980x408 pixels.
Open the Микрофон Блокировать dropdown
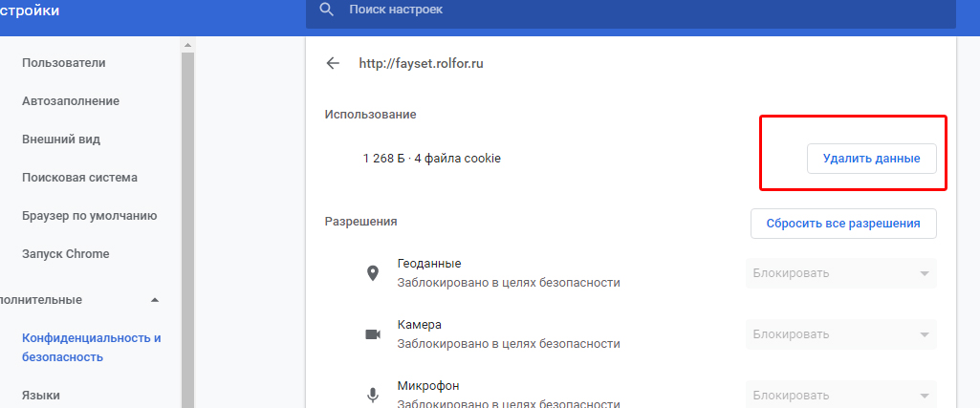pyautogui.click(x=840, y=395)
